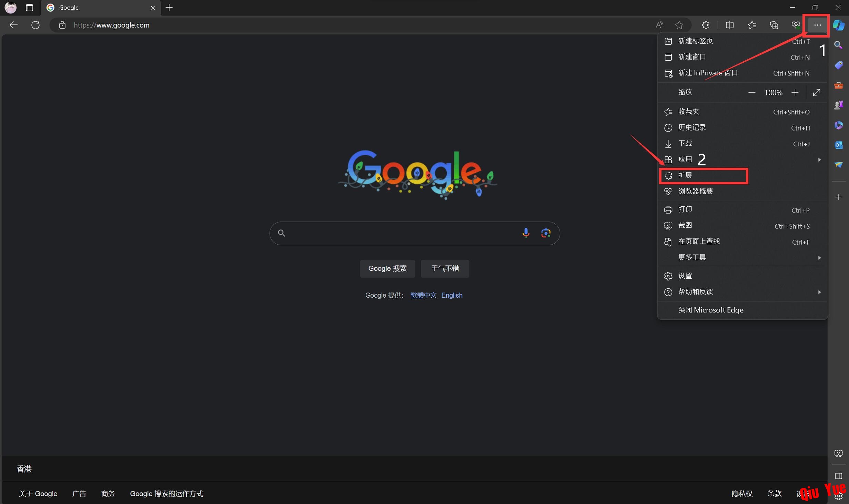The width and height of the screenshot is (849, 504).
Task: Enter full screen from zoom row
Action: (x=816, y=92)
